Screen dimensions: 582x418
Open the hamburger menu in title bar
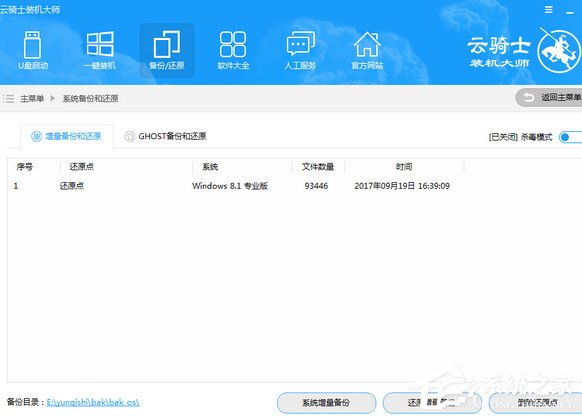pyautogui.click(x=549, y=10)
